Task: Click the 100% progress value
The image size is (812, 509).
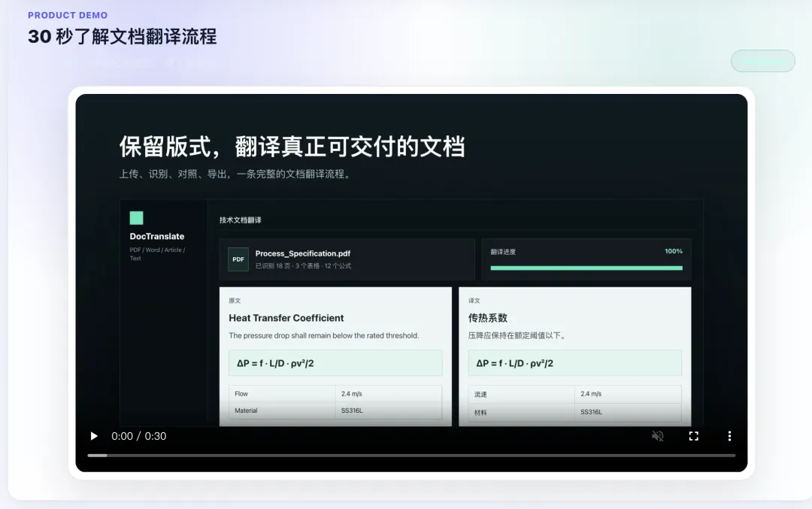Action: pos(673,251)
